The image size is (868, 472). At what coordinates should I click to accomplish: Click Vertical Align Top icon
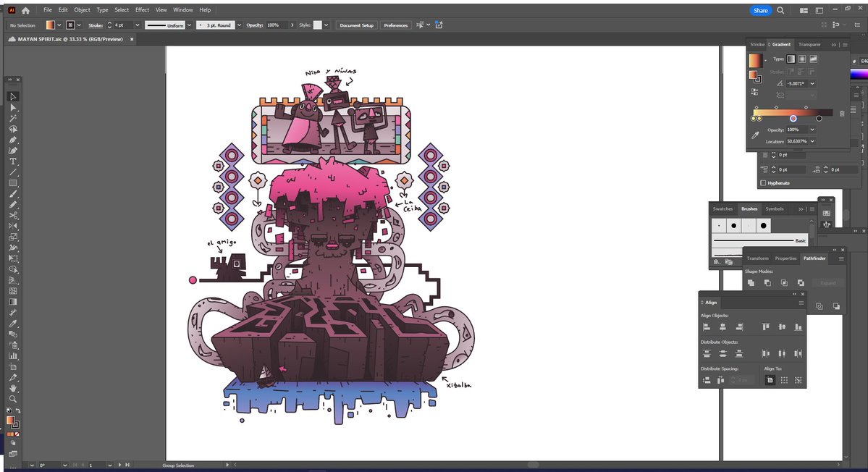pos(766,327)
